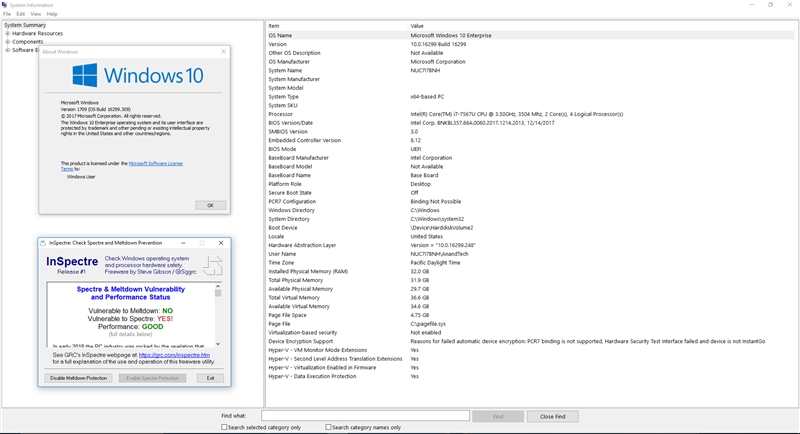
Task: Expand the Components tree node
Action: point(8,42)
